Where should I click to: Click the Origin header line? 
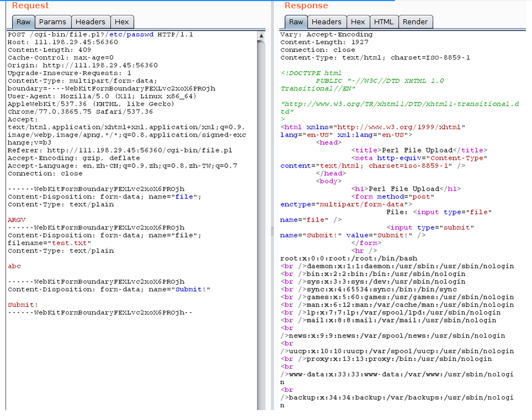click(83, 66)
